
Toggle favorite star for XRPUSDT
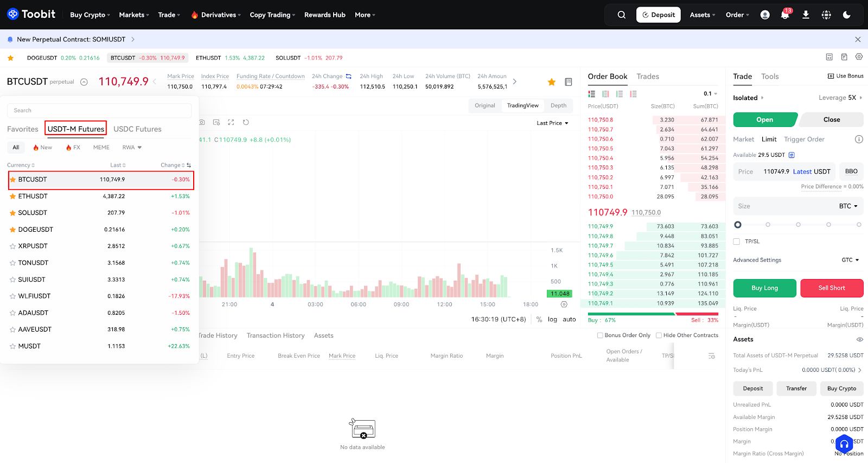tap(12, 246)
